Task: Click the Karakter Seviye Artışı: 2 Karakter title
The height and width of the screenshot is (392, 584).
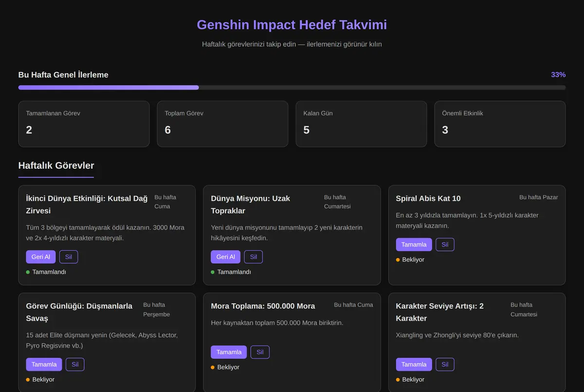Action: [440, 312]
